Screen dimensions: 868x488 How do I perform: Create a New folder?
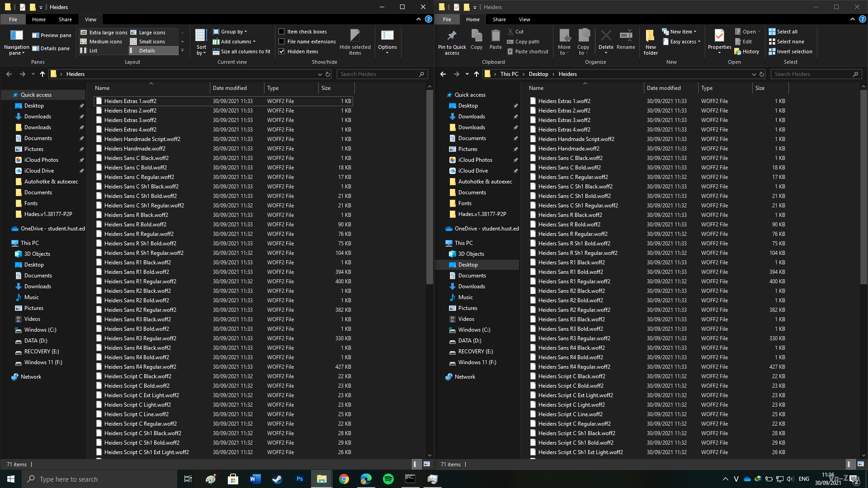651,42
